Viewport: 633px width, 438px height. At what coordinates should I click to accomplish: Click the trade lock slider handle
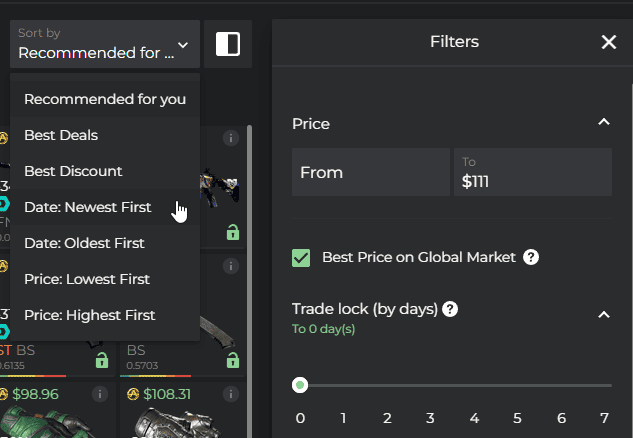pos(300,385)
